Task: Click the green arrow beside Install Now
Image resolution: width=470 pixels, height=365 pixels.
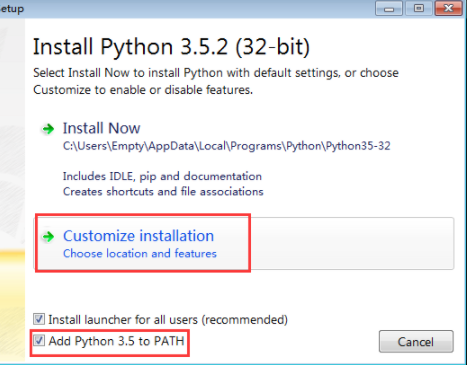Action: 48,129
